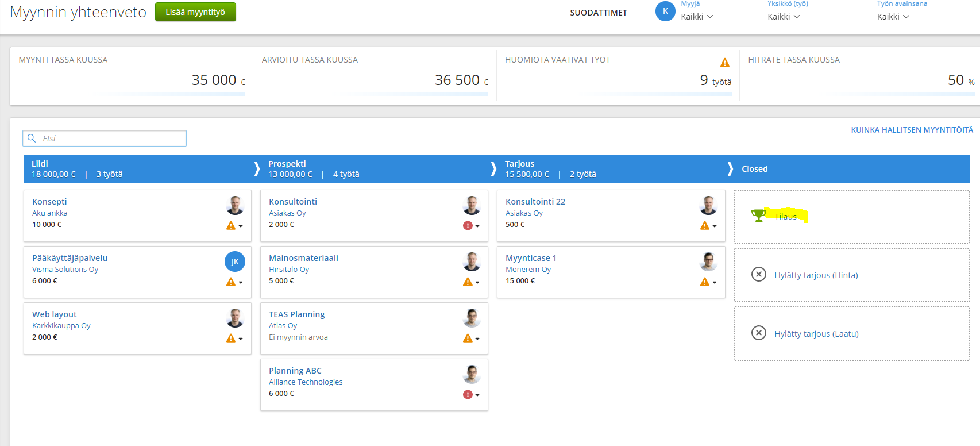
Task: Click the Mainosmateriaali card's owner avatar
Action: pos(472,262)
